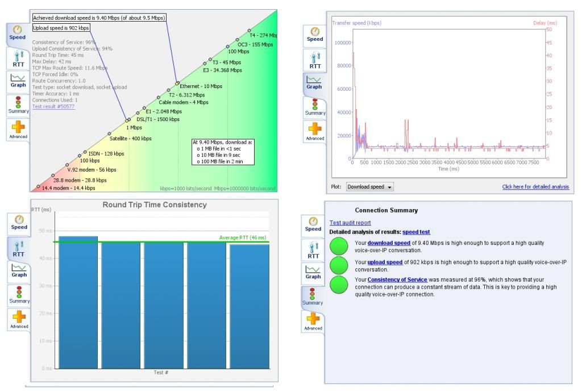The image size is (582, 392).
Task: Click the Speed gauge icon beside the transfer speed graph
Action: (314, 35)
